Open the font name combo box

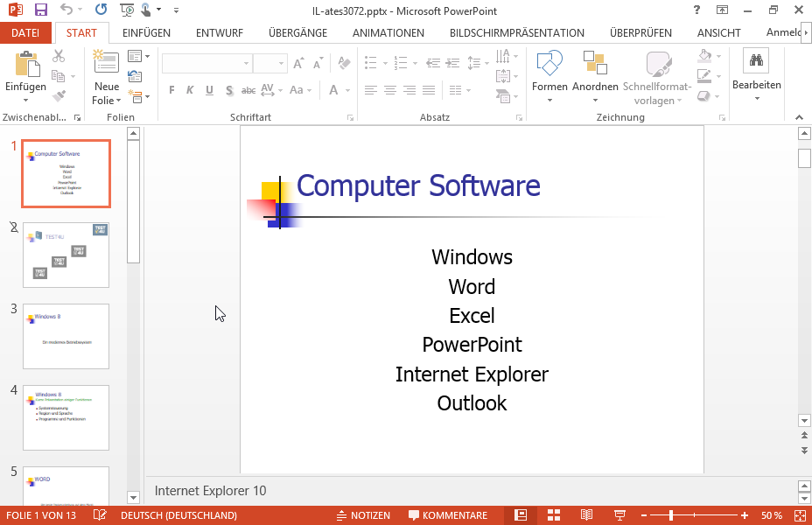206,63
